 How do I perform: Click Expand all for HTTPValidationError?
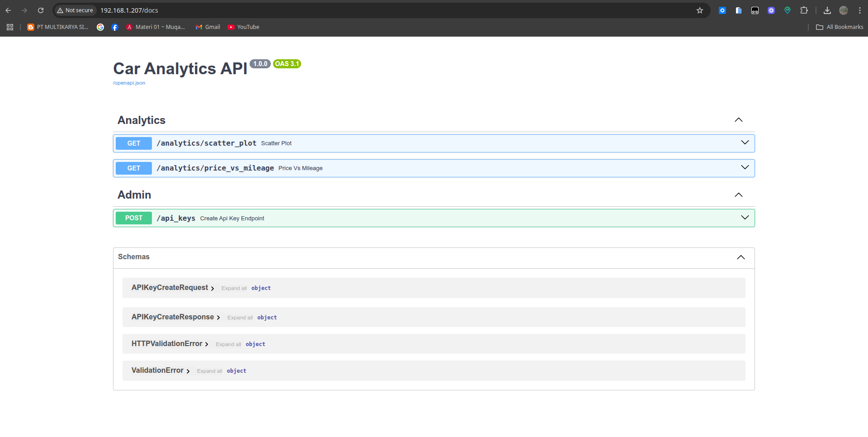pyautogui.click(x=228, y=344)
